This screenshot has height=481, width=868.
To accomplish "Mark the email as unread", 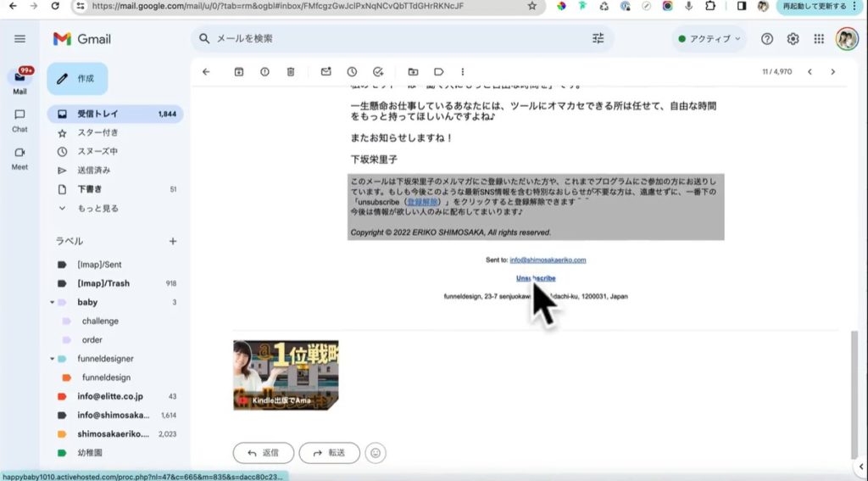I will tap(325, 72).
